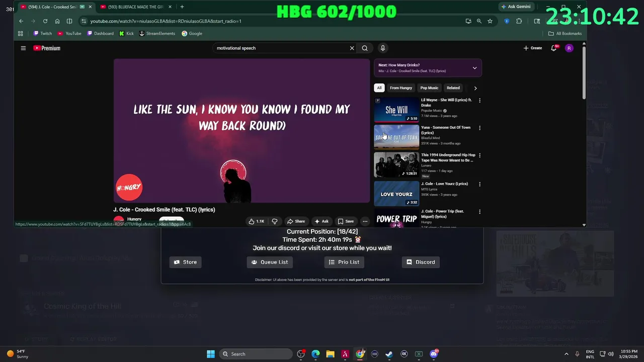Open the YouTube notifications bell
The height and width of the screenshot is (362, 644).
(x=553, y=48)
